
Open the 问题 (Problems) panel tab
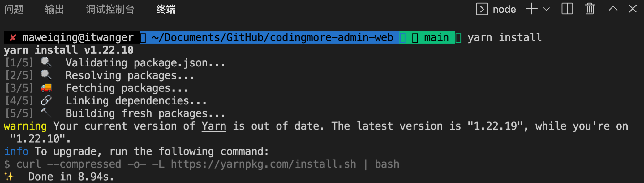pyautogui.click(x=14, y=9)
